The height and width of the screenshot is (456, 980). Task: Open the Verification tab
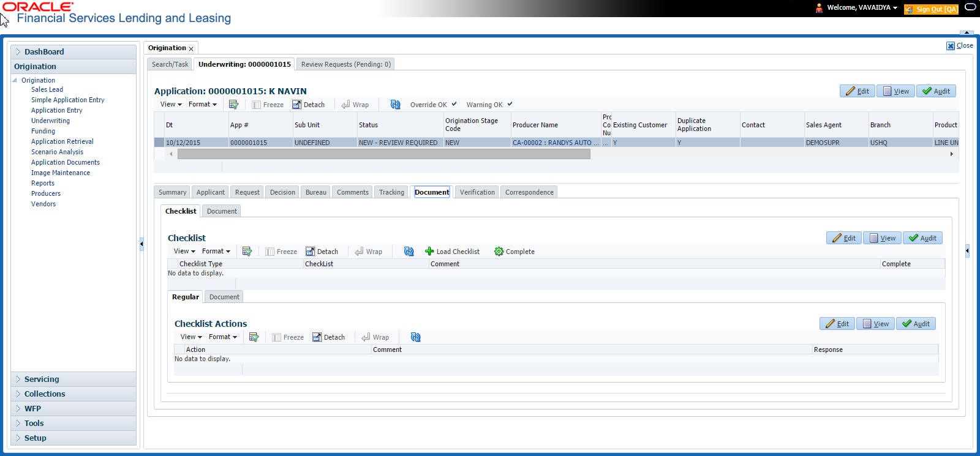coord(477,192)
